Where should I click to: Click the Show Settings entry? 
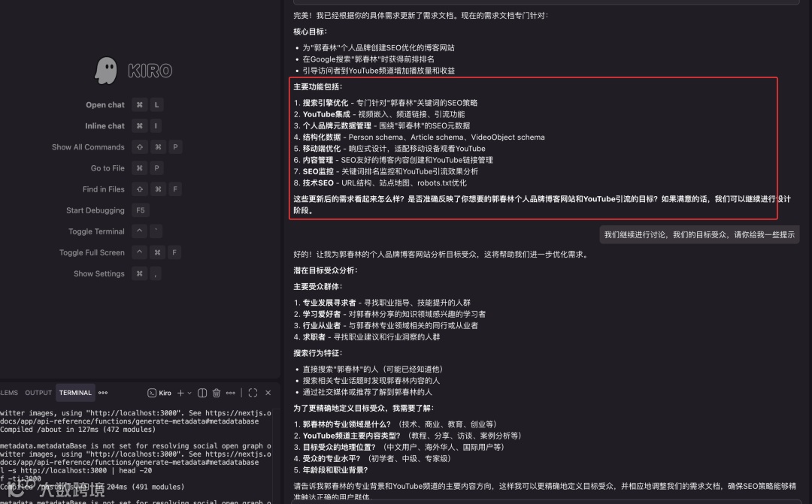[99, 273]
